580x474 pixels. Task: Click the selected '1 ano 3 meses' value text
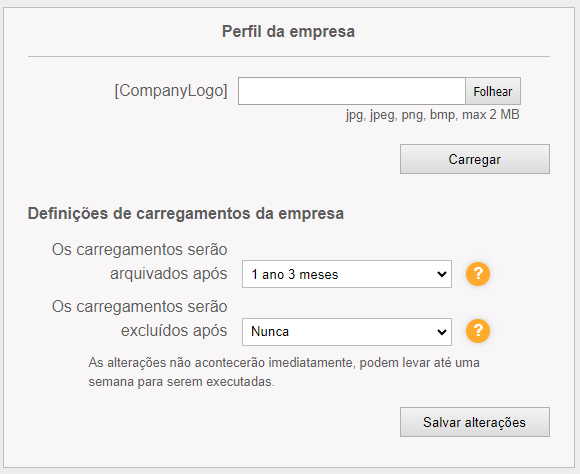(295, 275)
